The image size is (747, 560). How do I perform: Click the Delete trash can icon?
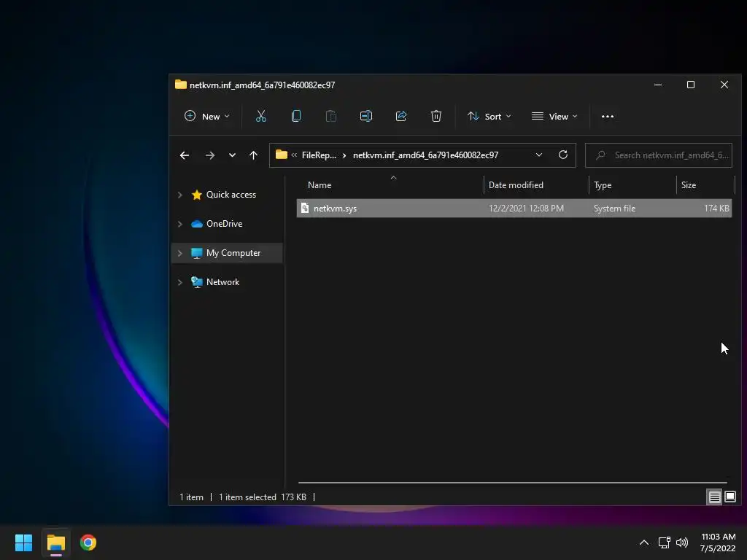436,116
